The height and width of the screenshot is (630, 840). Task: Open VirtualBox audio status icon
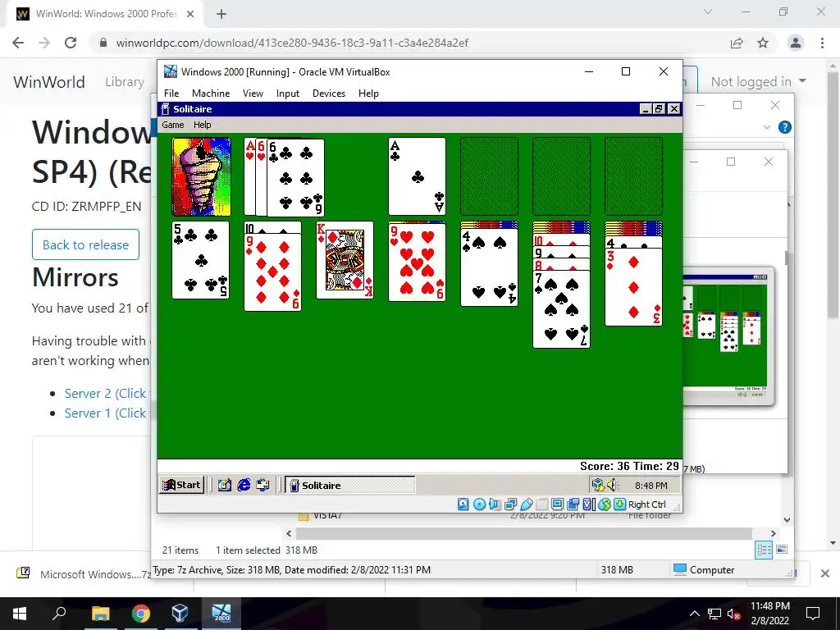click(495, 504)
